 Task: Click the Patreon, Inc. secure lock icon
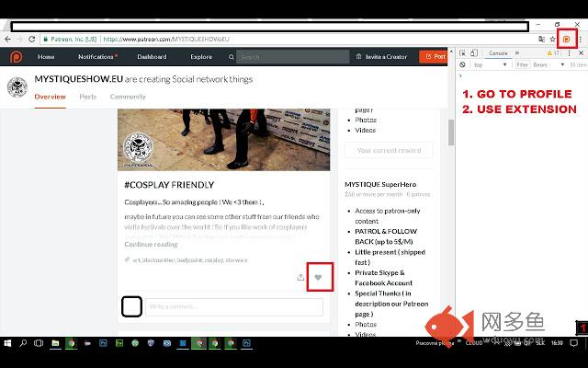pos(45,39)
